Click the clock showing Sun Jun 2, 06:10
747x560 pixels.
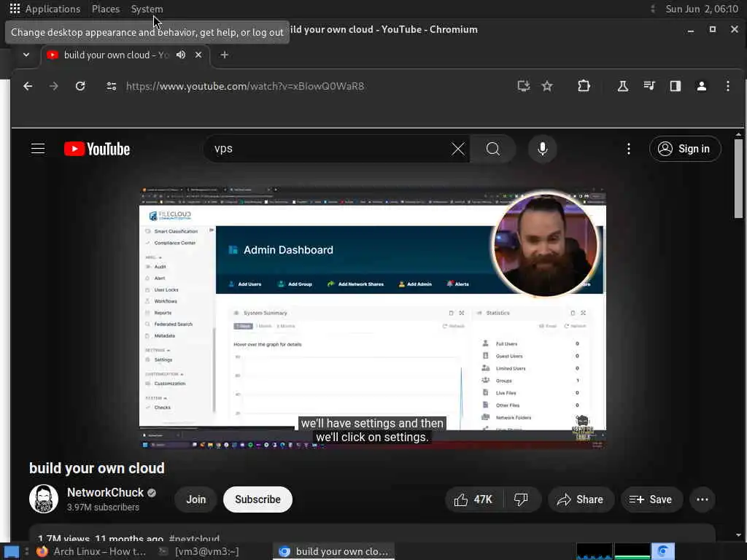[702, 9]
